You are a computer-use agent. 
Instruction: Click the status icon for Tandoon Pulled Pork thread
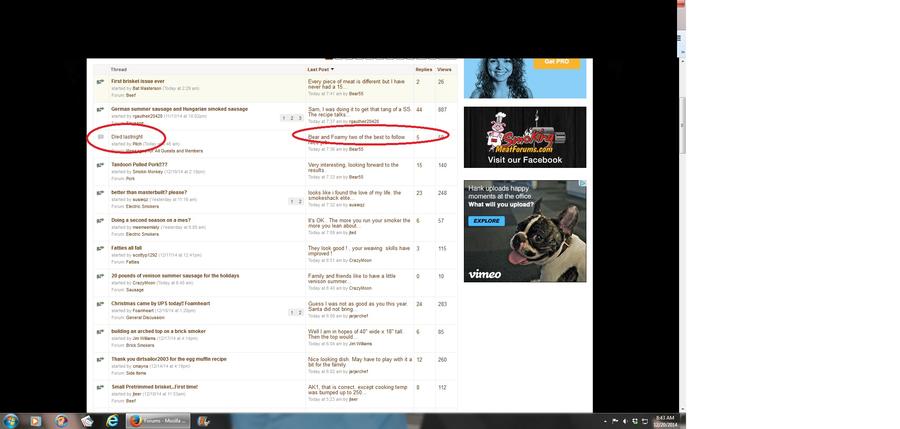click(x=100, y=164)
